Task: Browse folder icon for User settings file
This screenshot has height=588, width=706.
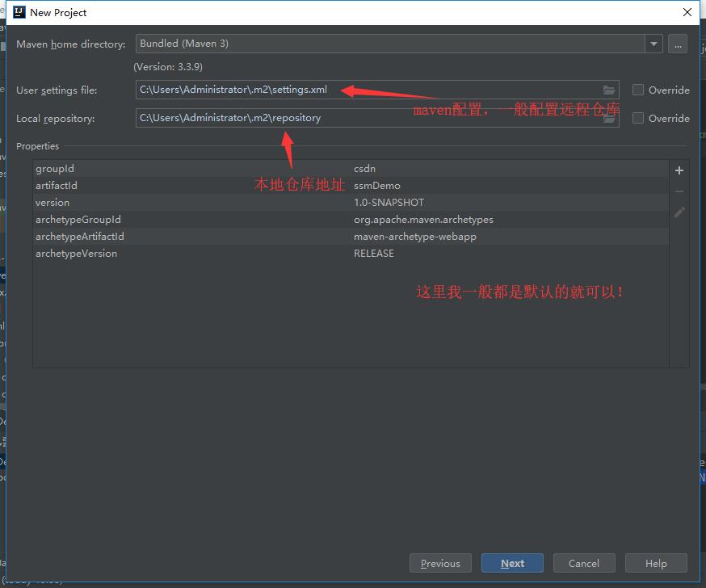Action: click(609, 90)
